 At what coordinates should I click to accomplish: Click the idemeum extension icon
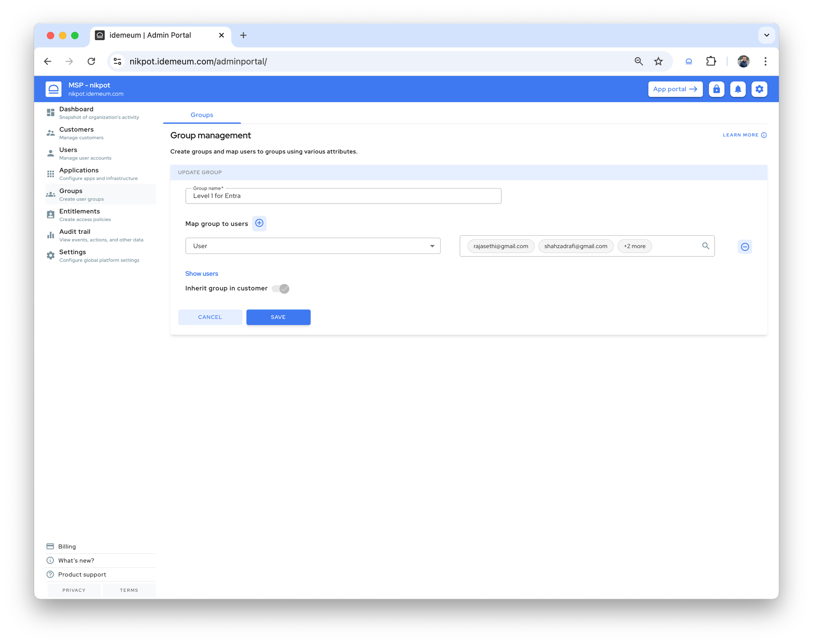coord(689,61)
